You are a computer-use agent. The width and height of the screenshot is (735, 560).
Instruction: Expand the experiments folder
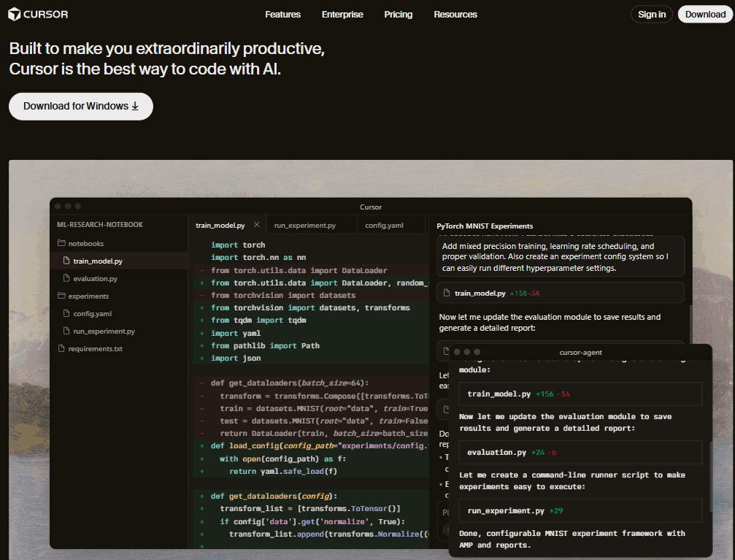click(x=88, y=296)
